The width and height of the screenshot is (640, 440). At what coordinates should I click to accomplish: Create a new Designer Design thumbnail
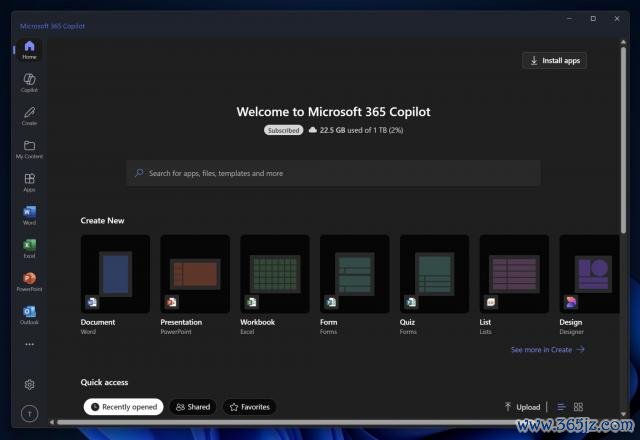589,274
